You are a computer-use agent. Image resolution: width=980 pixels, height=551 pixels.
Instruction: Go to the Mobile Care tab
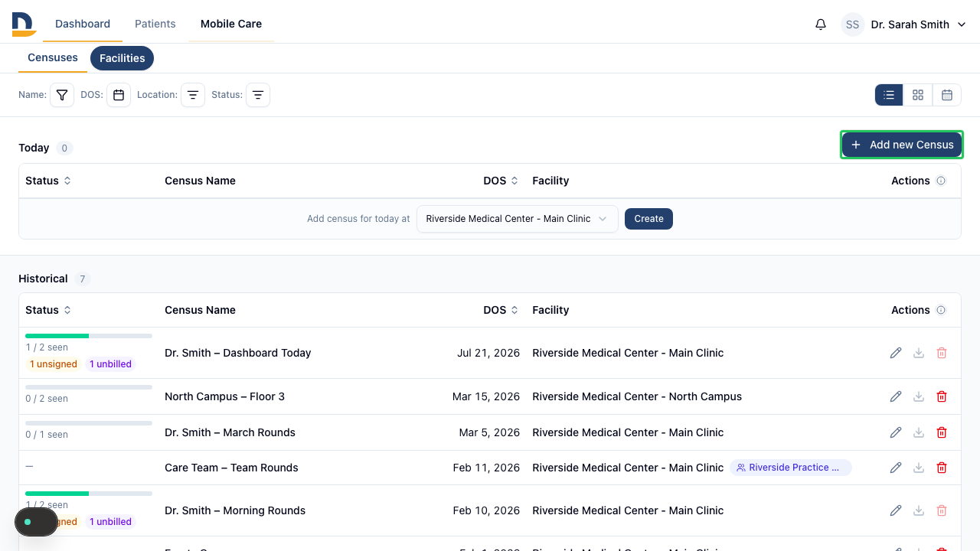tap(231, 24)
